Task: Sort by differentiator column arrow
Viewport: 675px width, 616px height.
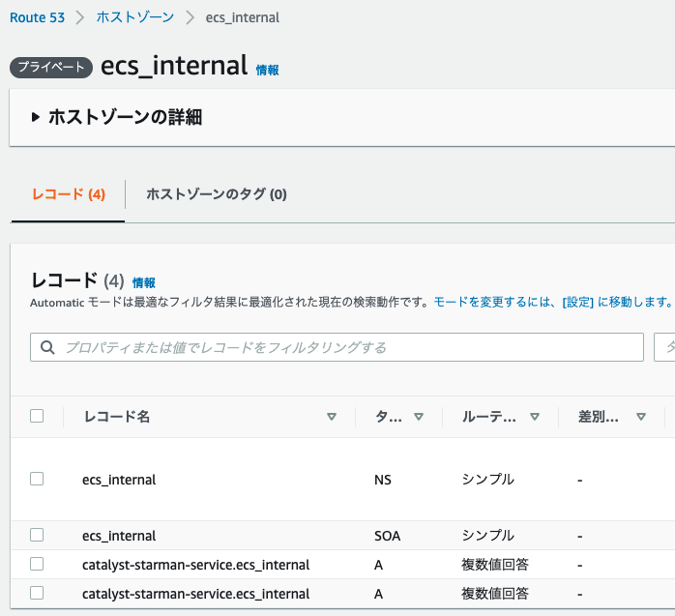Action: click(640, 417)
